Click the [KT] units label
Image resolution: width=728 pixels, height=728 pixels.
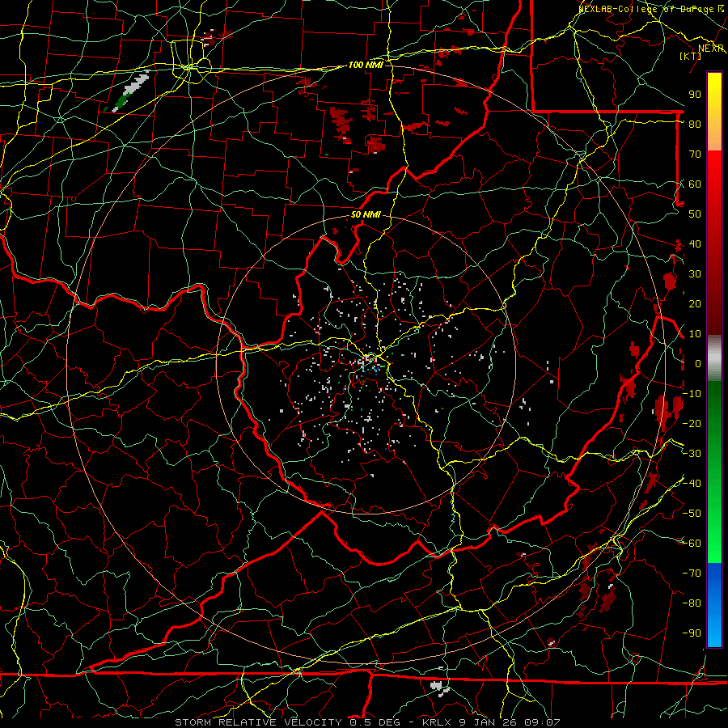(x=691, y=56)
